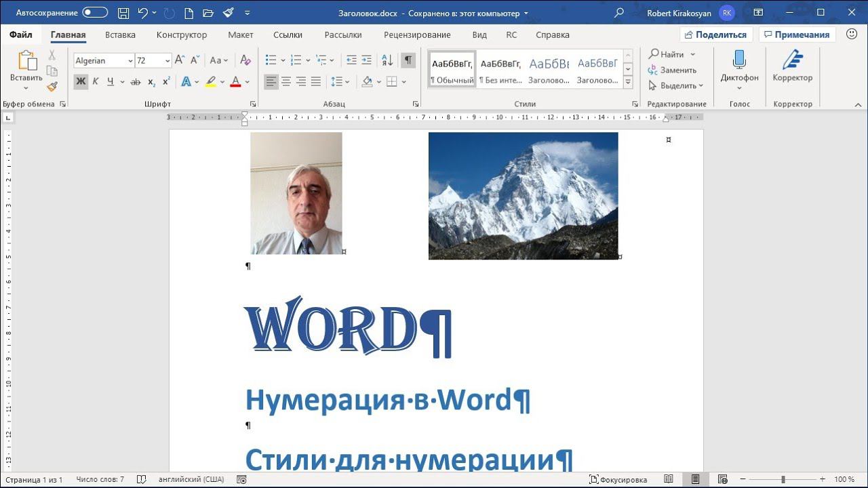
Task: Toggle the AutoSave switch
Action: click(95, 13)
